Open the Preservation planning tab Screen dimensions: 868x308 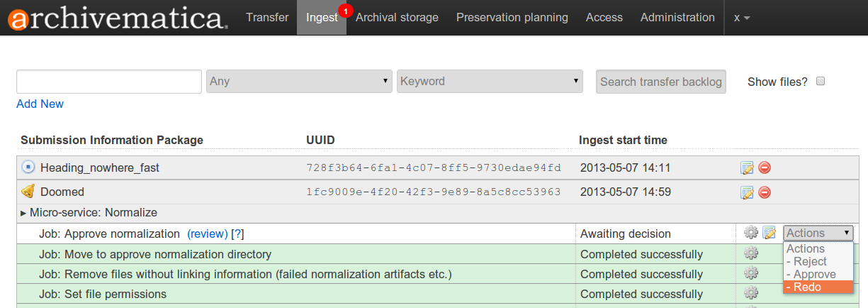[x=512, y=17]
